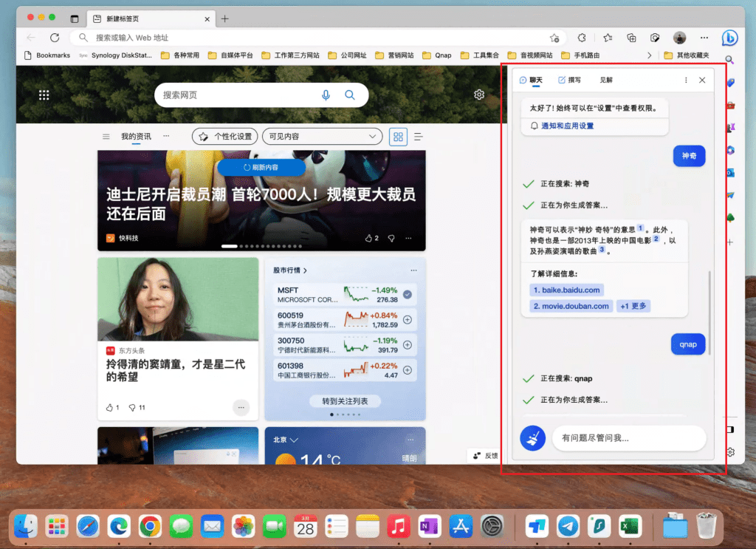Screen dimensions: 756x549
Task: Select the 新建标签页 browser tab
Action: pos(151,18)
